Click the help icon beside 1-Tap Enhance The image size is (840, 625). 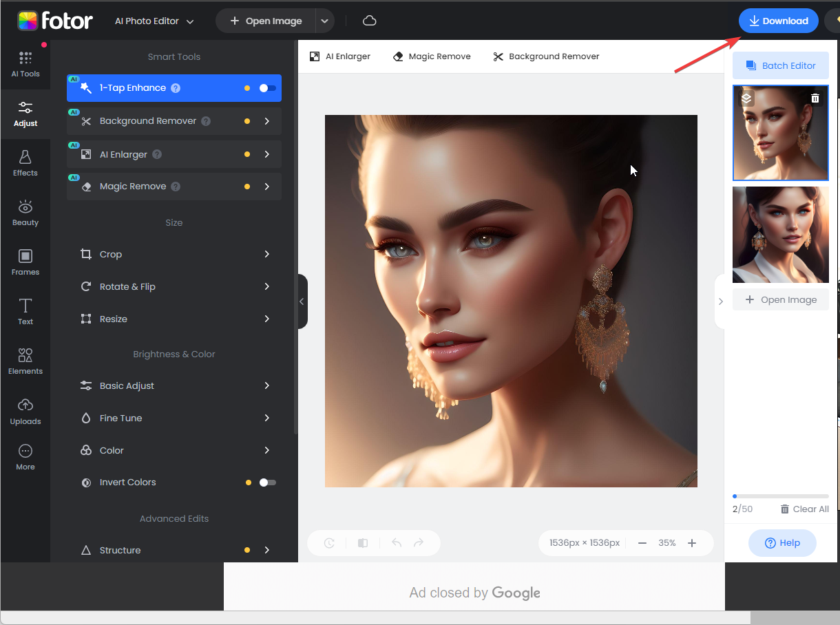176,88
